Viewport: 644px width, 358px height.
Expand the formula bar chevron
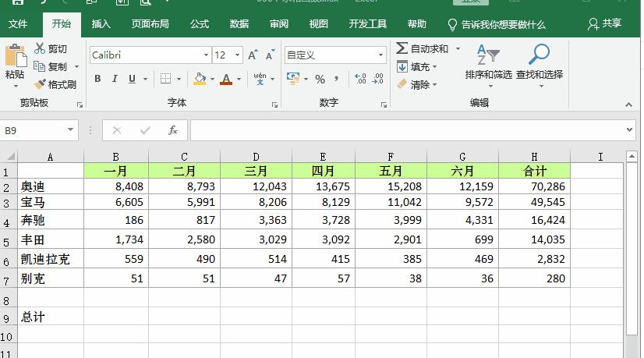[629, 130]
